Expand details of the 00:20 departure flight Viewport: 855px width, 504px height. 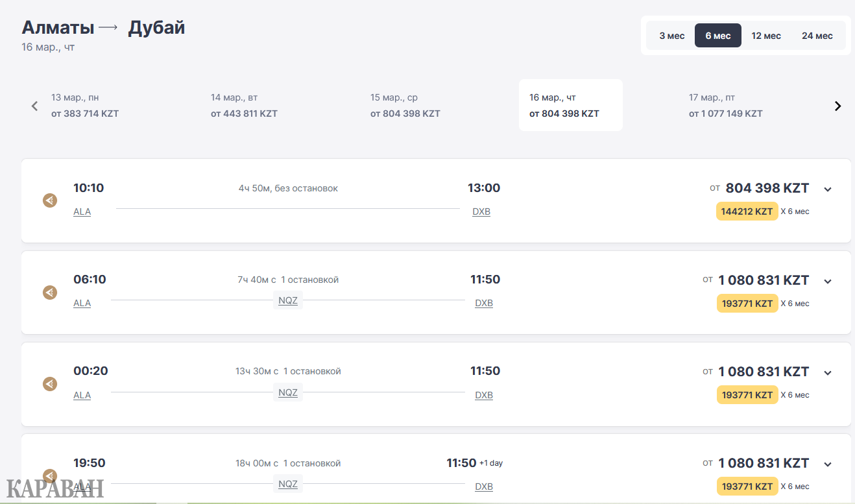(827, 373)
